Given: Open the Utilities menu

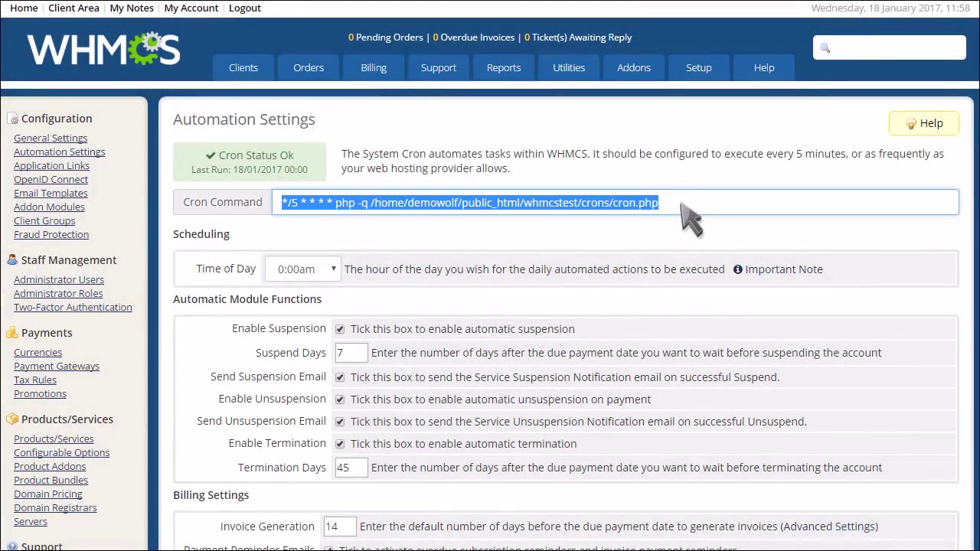Looking at the screenshot, I should point(569,67).
